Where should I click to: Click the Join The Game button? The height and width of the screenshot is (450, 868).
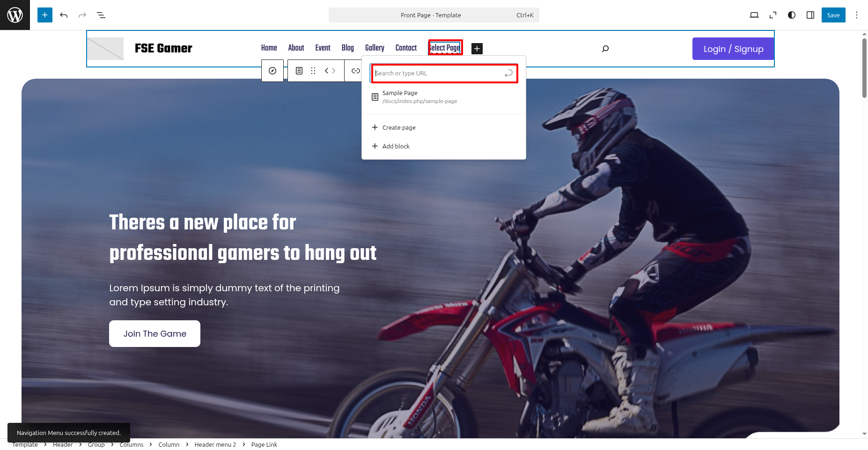click(154, 334)
